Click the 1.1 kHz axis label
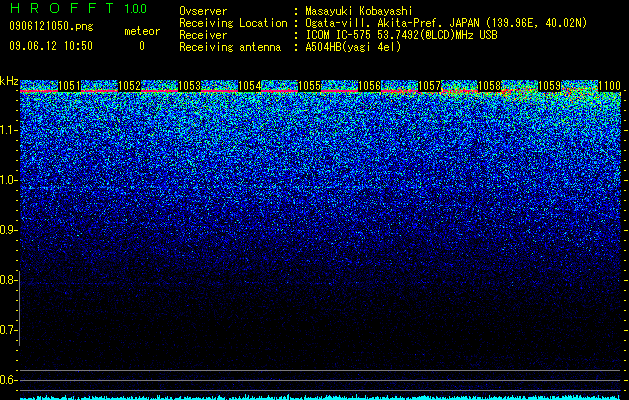 coord(9,130)
